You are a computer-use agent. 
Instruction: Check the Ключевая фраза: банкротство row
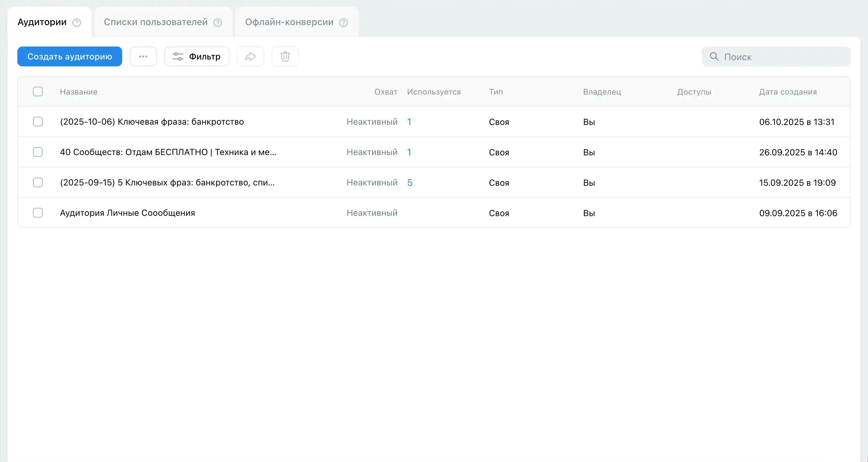pos(38,122)
